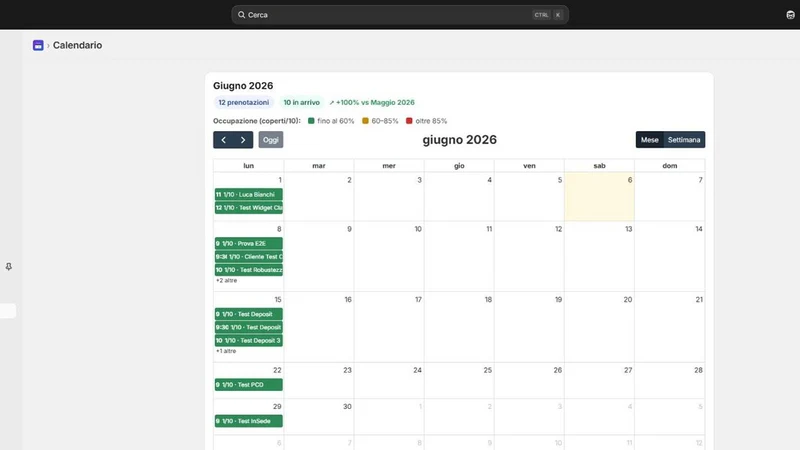The height and width of the screenshot is (450, 800).
Task: Open the Prova E2E booking
Action: pyautogui.click(x=248, y=243)
